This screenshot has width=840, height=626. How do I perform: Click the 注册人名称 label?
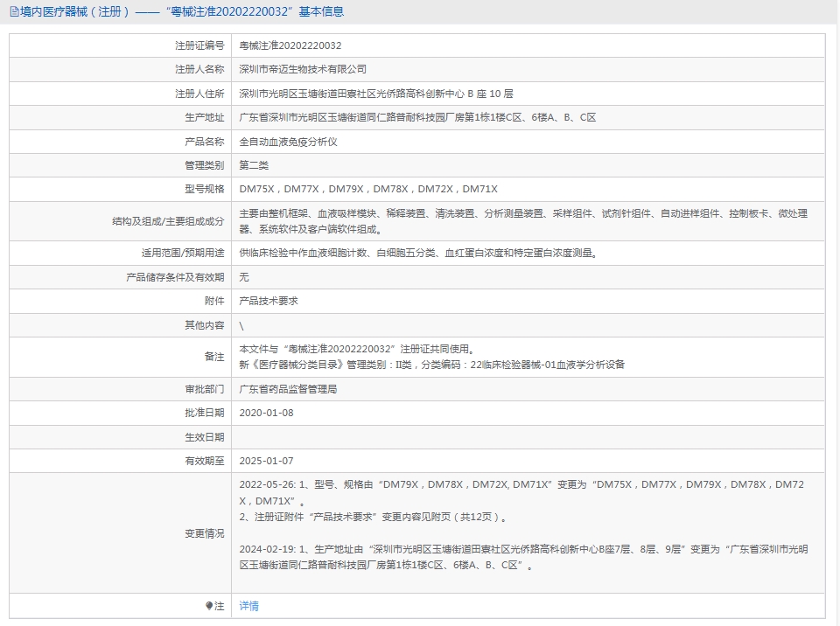199,69
